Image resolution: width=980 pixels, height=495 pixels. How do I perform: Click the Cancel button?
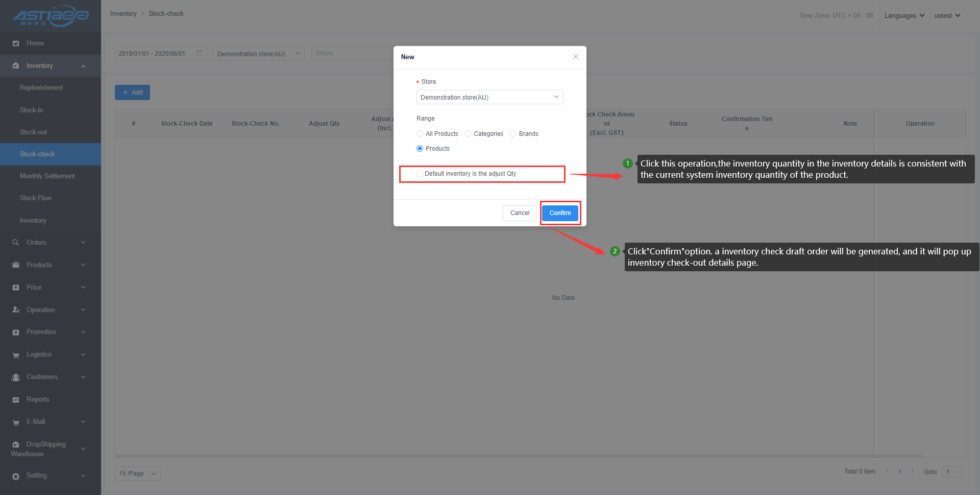[x=520, y=213]
